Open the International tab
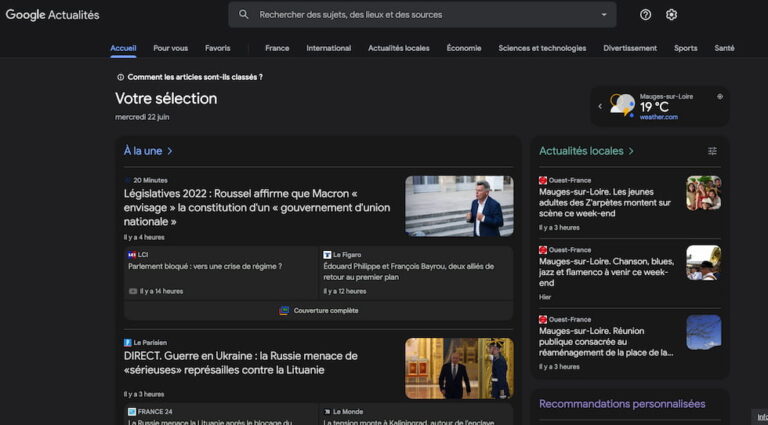Image resolution: width=768 pixels, height=425 pixels. pyautogui.click(x=329, y=48)
